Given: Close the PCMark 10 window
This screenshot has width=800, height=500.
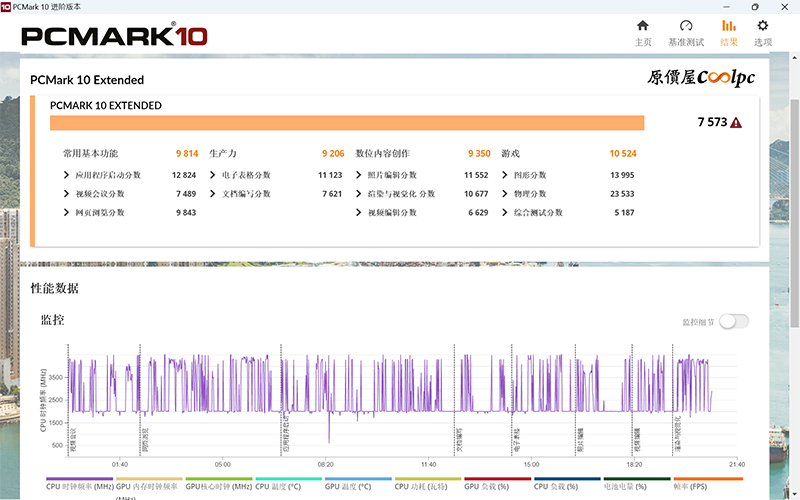Looking at the screenshot, I should (x=785, y=7).
